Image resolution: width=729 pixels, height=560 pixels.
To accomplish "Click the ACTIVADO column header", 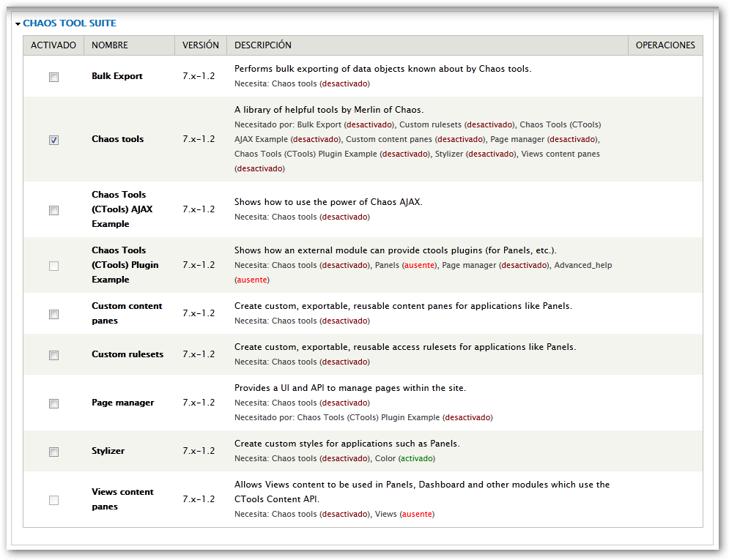I will [53, 45].
